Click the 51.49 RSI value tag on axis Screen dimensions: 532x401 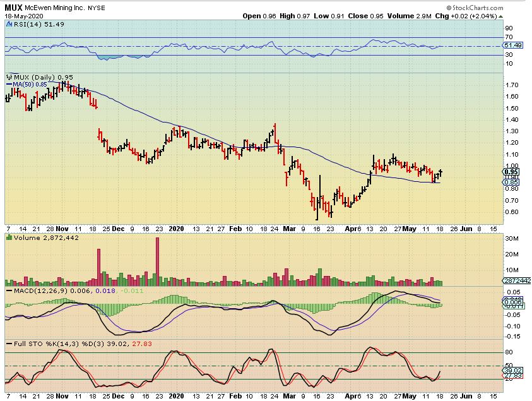[x=512, y=45]
